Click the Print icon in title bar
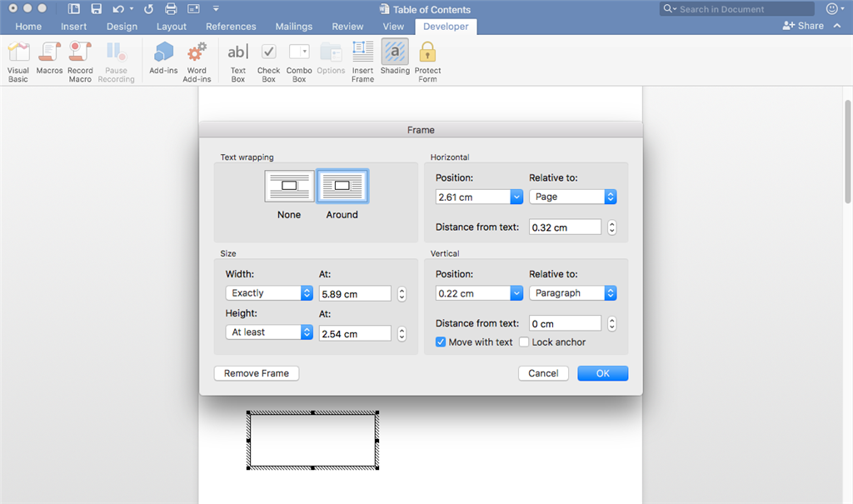853x504 pixels. click(171, 8)
